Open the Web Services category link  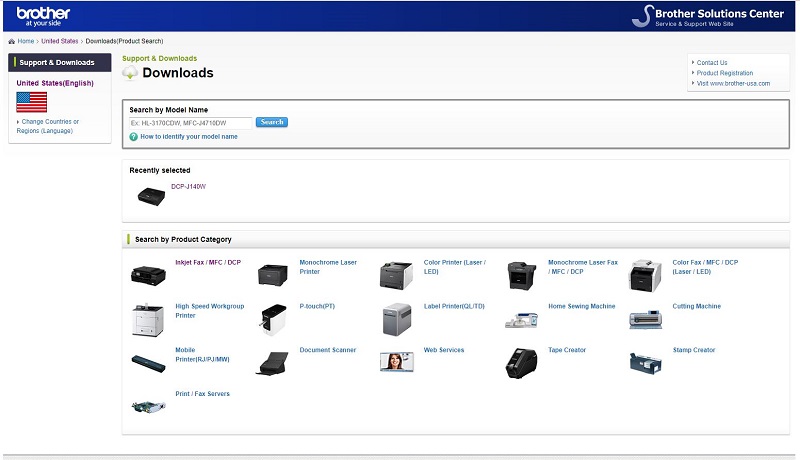tap(444, 350)
